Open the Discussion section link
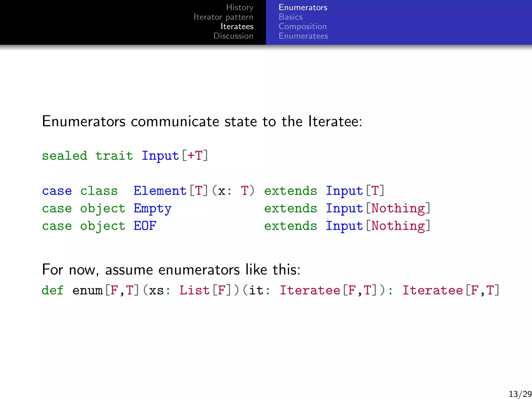 pyautogui.click(x=233, y=36)
